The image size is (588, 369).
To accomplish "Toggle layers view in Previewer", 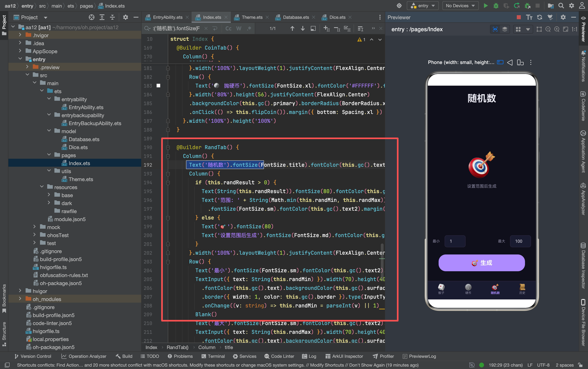I will (x=505, y=29).
